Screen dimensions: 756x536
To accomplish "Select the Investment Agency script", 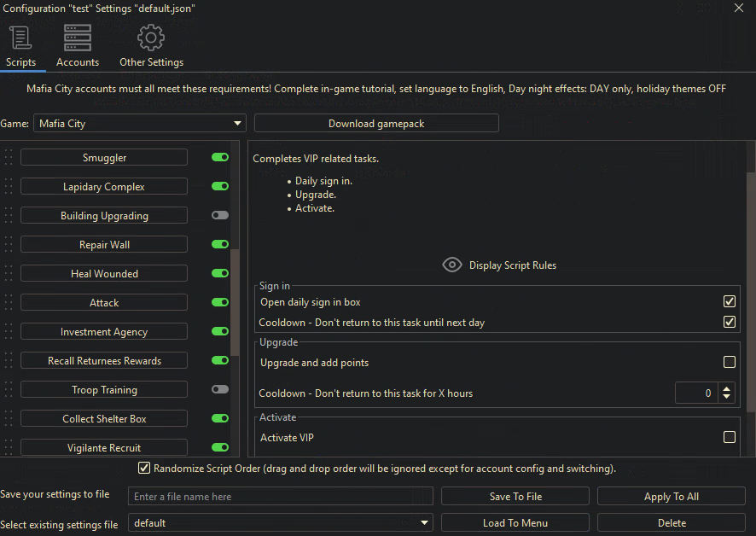I will click(104, 332).
